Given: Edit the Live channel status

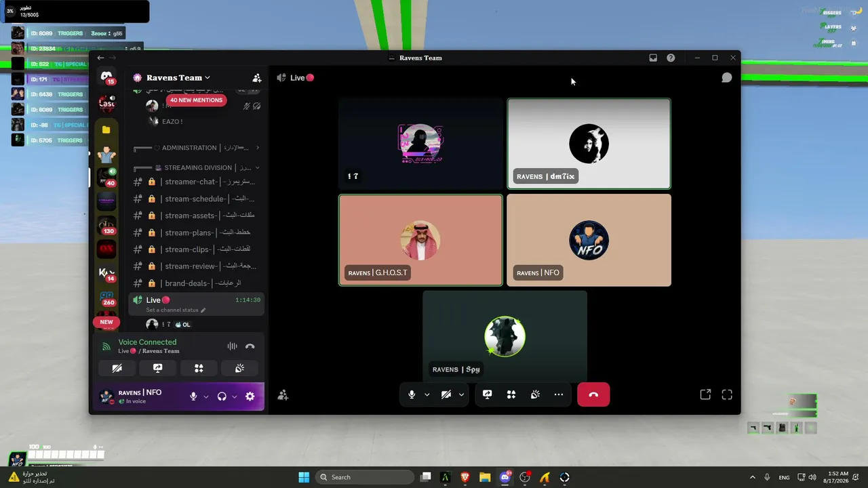Looking at the screenshot, I should tap(176, 310).
